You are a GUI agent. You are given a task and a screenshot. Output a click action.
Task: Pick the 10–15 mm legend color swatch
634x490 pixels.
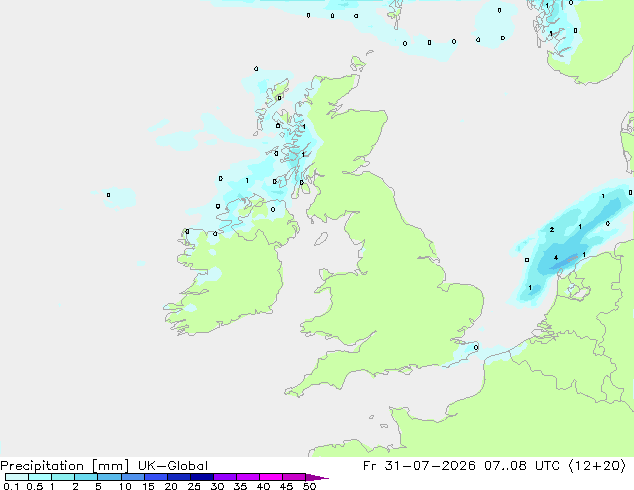click(133, 477)
